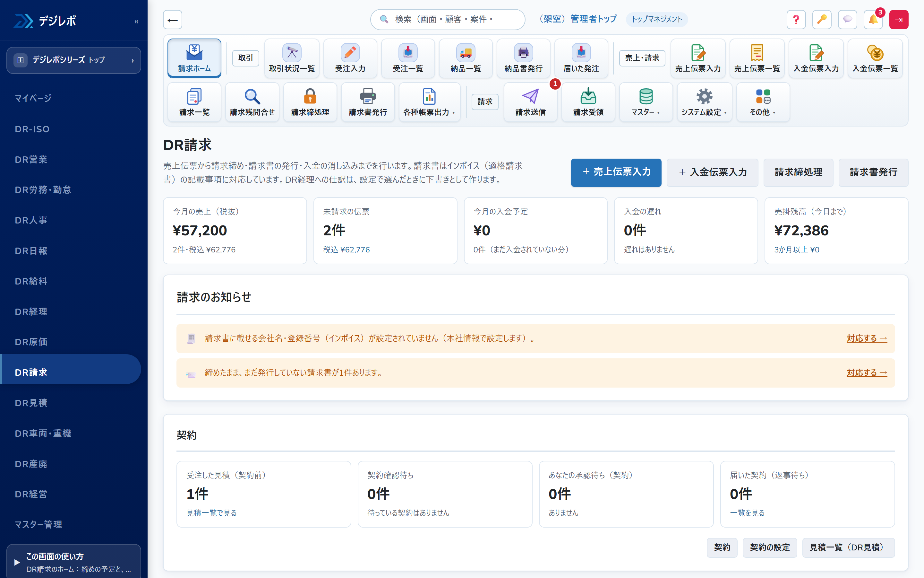Screen dimensions: 924x578
Task: Open 受注入力 pencil icon
Action: pos(350,58)
